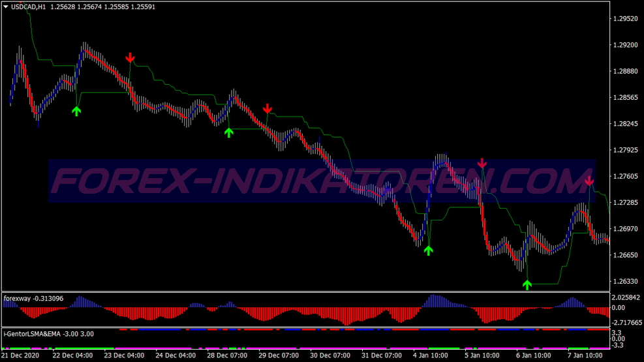Click price level 1.26650 on the scale
The height and width of the screenshot is (362, 644).
(626, 255)
